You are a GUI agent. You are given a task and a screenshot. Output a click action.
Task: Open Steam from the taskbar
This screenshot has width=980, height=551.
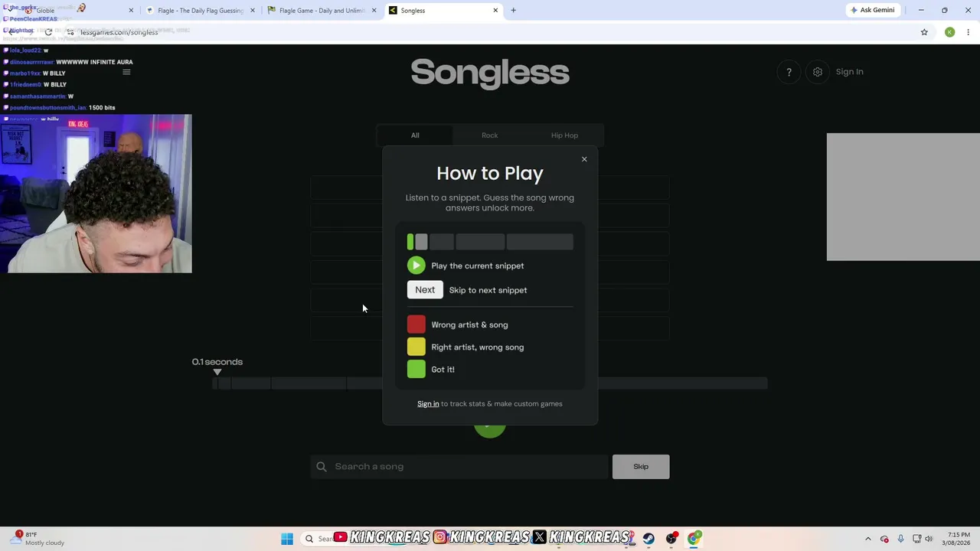pos(648,539)
